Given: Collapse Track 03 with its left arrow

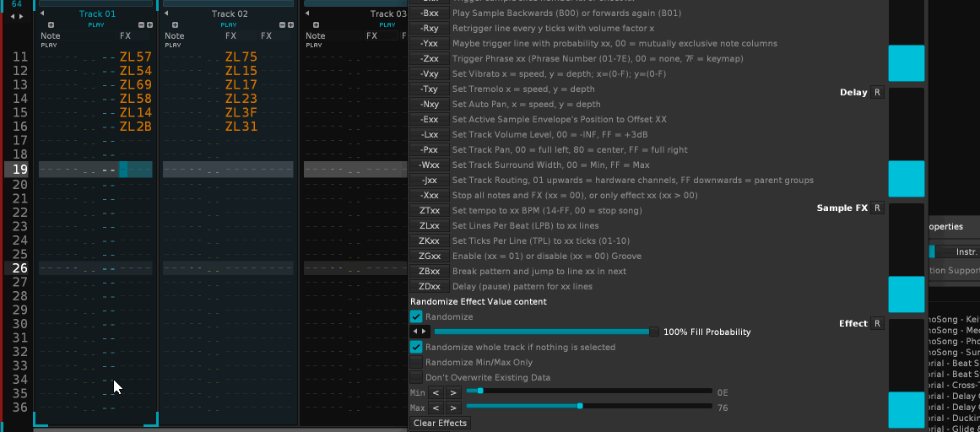Looking at the screenshot, I should [308, 14].
